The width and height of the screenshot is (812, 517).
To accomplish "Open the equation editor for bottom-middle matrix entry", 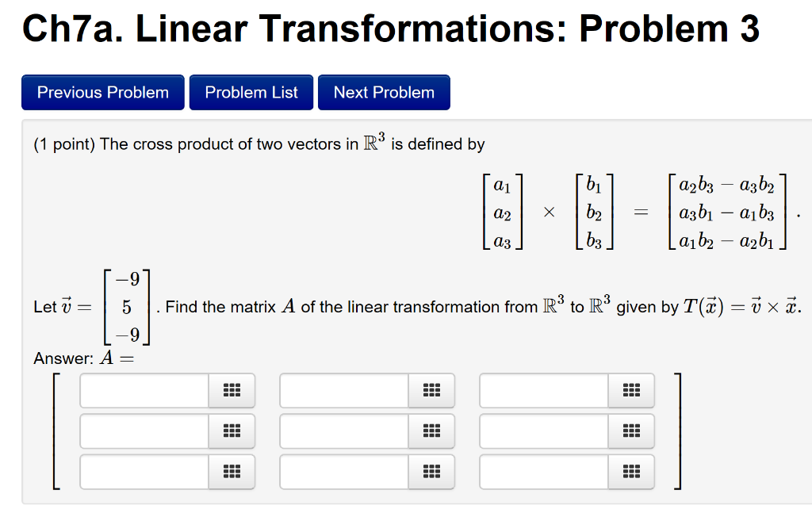I will 432,471.
